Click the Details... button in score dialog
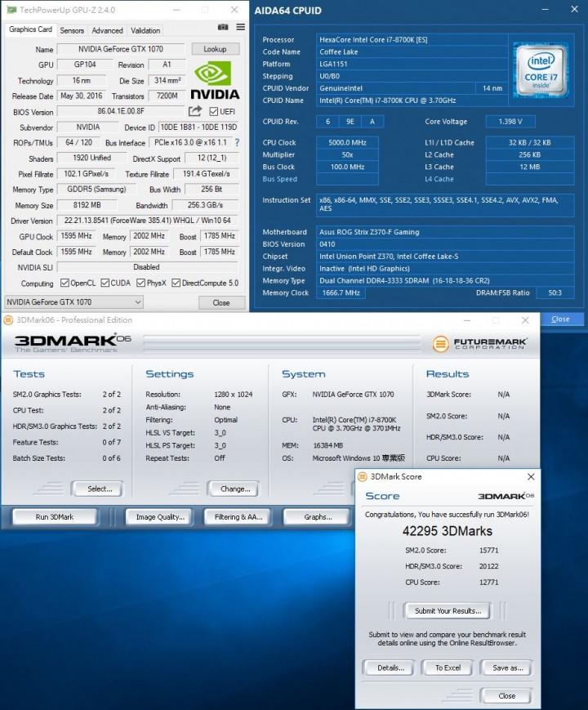588x710 pixels. (390, 668)
